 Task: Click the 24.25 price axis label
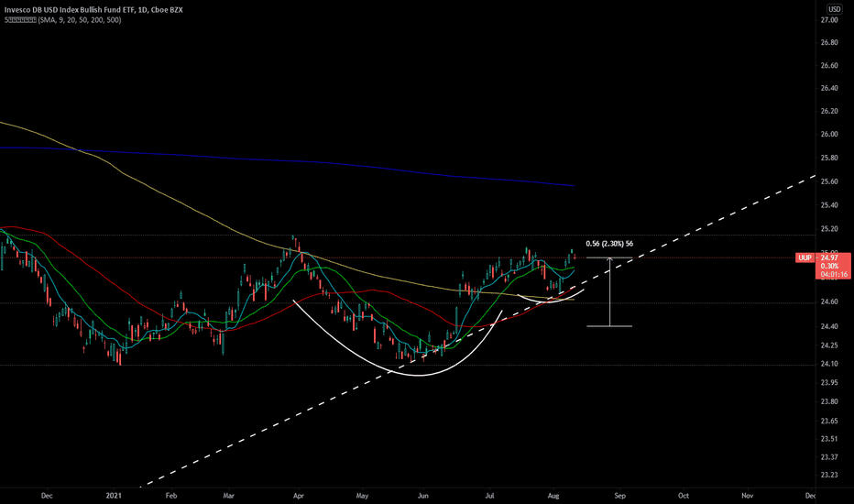(829, 345)
